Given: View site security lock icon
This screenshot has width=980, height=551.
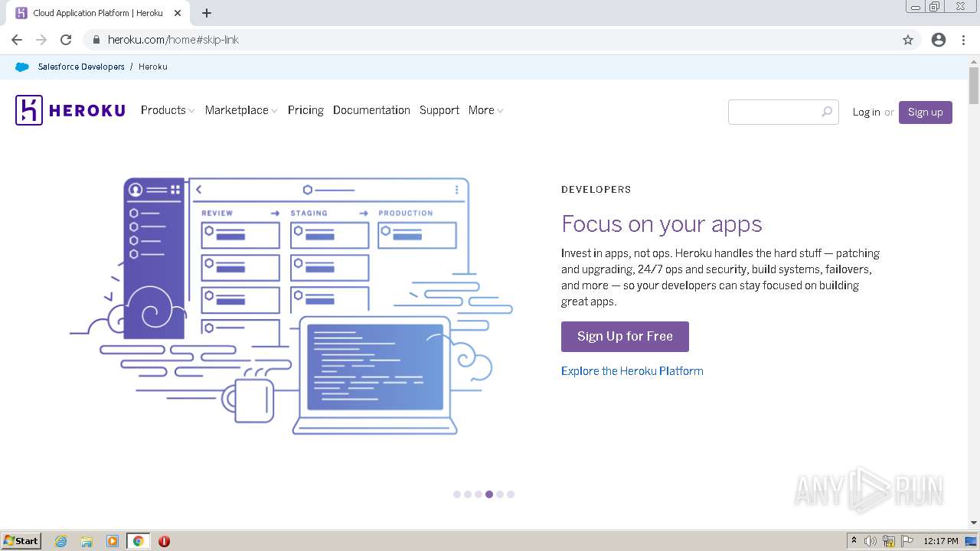Looking at the screenshot, I should pos(96,40).
